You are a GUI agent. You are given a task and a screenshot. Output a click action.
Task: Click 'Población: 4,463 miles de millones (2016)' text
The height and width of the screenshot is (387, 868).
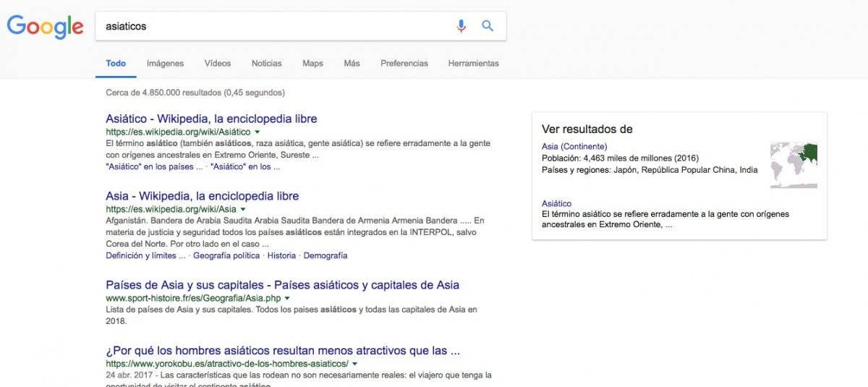click(621, 158)
